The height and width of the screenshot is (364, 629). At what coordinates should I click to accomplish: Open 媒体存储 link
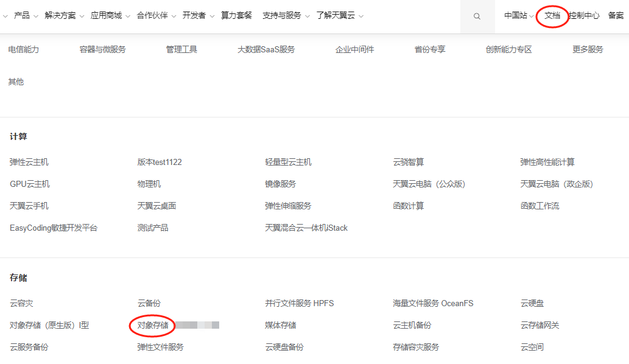281,325
